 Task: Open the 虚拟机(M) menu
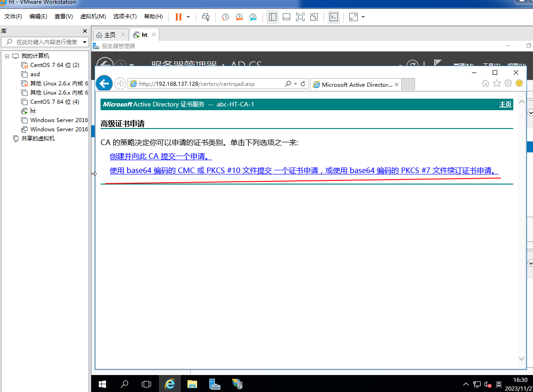coord(93,17)
